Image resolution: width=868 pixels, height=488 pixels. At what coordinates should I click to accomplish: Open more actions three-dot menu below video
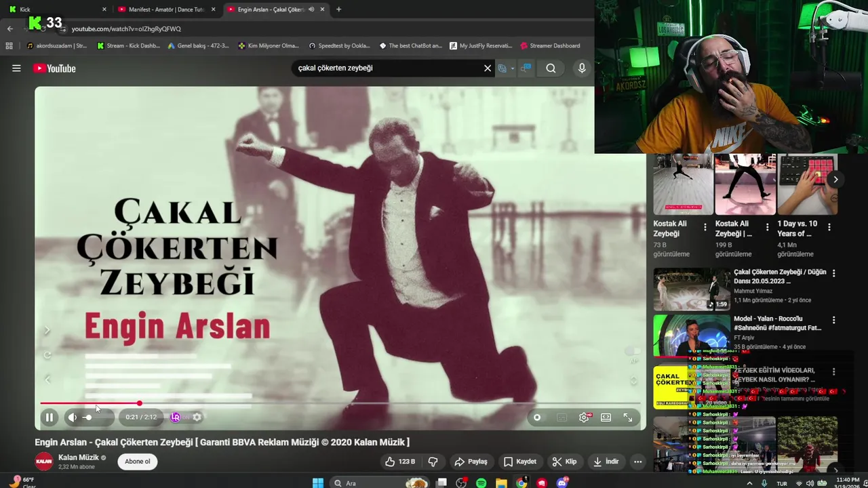click(637, 462)
